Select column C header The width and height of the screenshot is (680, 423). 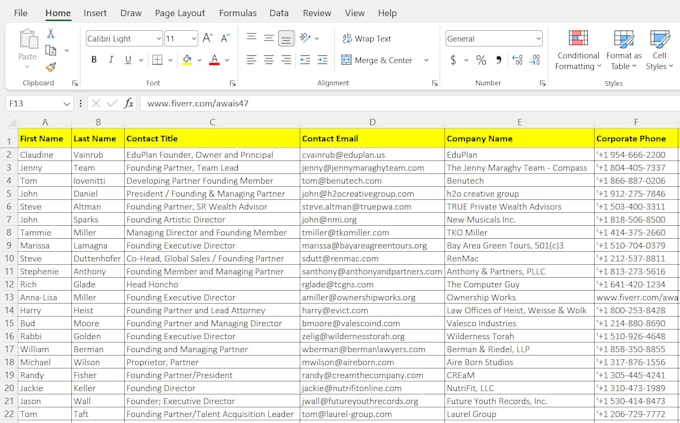point(212,122)
